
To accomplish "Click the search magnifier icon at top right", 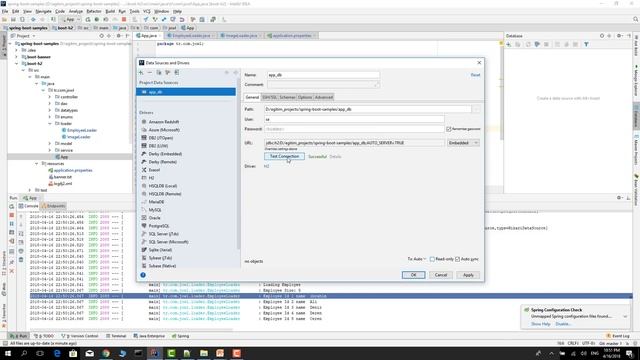I will coord(636,19).
